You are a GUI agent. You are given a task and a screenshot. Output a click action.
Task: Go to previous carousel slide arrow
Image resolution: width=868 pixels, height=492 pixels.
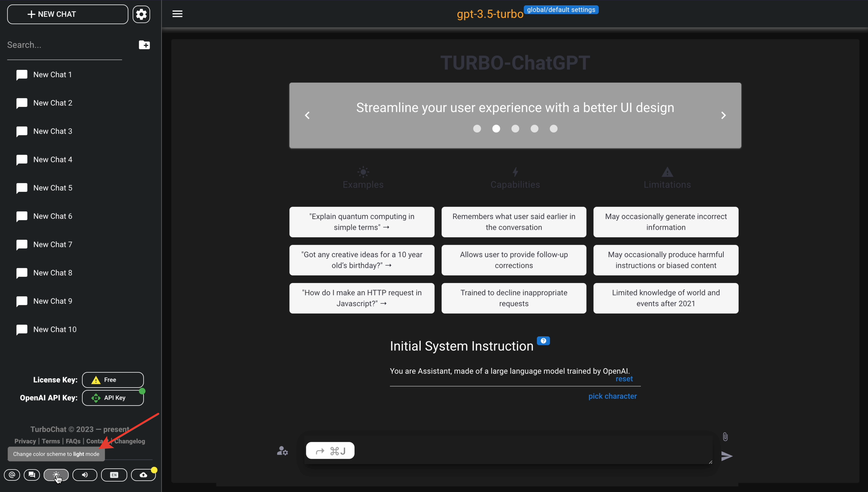tap(307, 116)
